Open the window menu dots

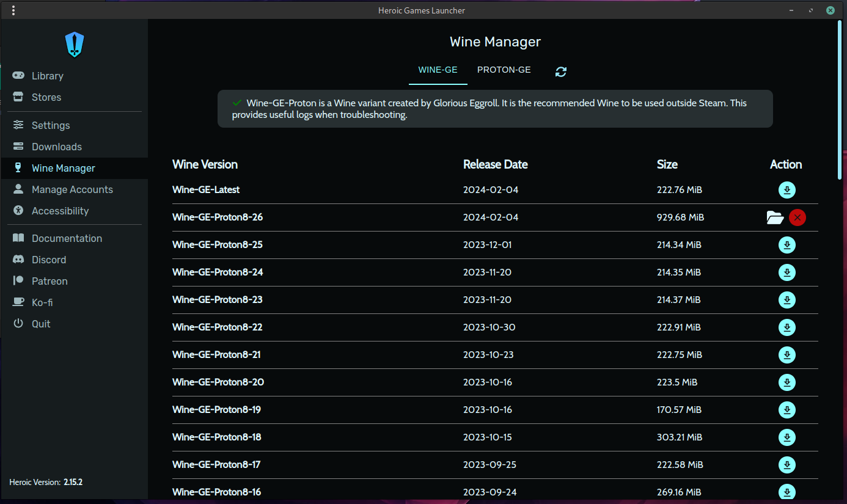pos(13,10)
